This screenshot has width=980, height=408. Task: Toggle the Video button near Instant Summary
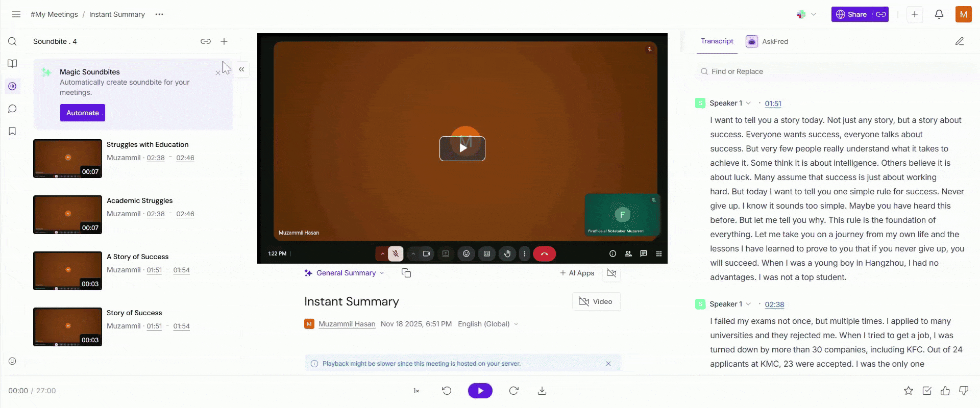pos(596,301)
